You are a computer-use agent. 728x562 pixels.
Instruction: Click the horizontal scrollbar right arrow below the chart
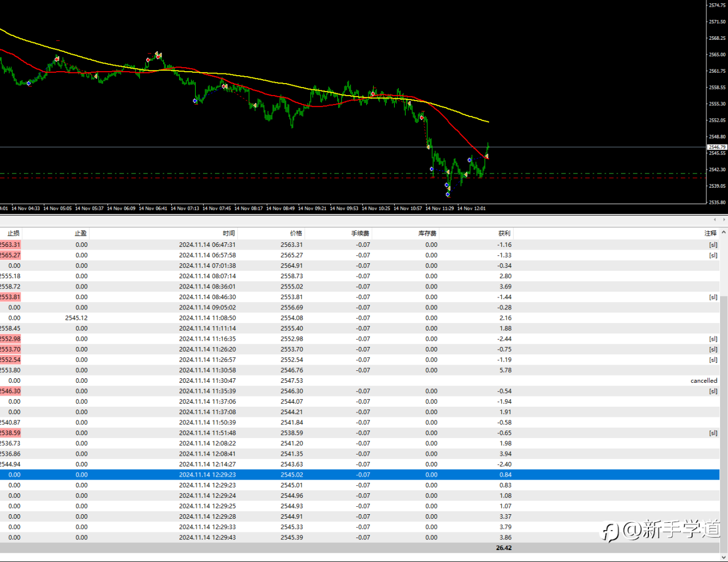(724, 220)
